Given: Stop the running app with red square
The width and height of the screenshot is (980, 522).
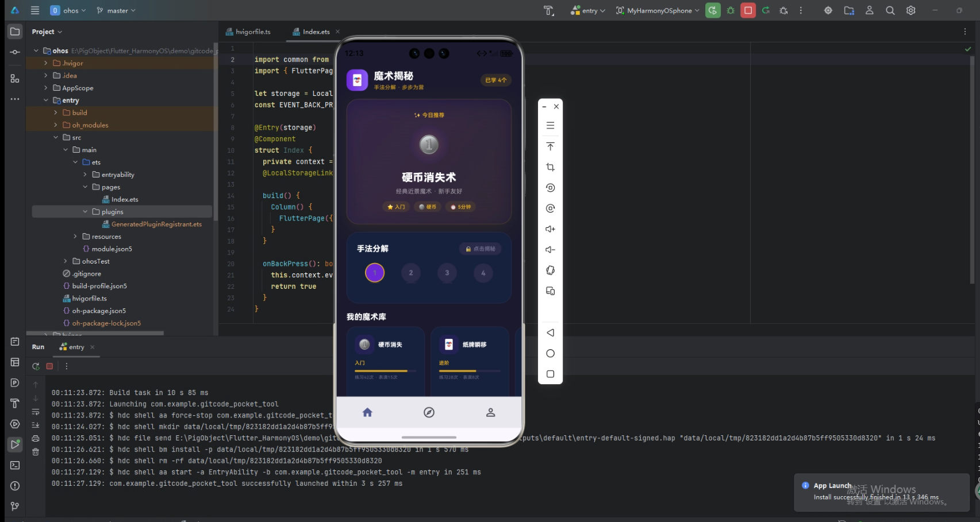Looking at the screenshot, I should click(x=748, y=10).
